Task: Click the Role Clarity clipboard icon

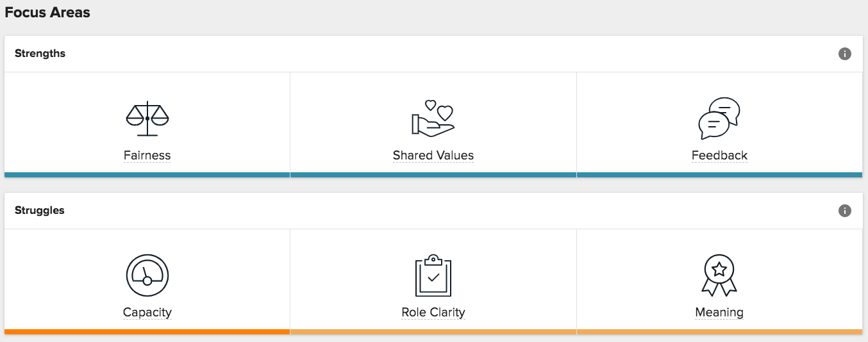Action: click(x=433, y=275)
